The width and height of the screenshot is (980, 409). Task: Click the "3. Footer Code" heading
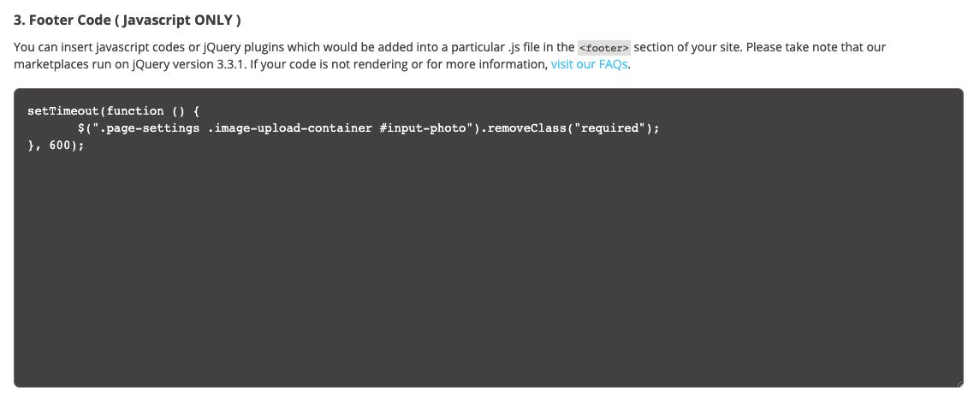click(x=62, y=21)
